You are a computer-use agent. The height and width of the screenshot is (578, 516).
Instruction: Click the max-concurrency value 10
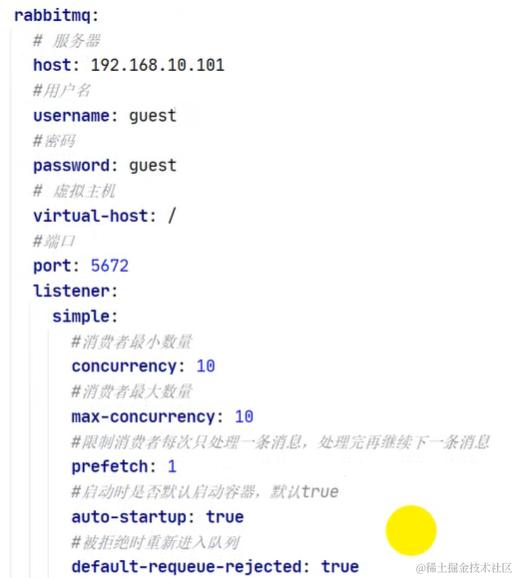pos(244,417)
